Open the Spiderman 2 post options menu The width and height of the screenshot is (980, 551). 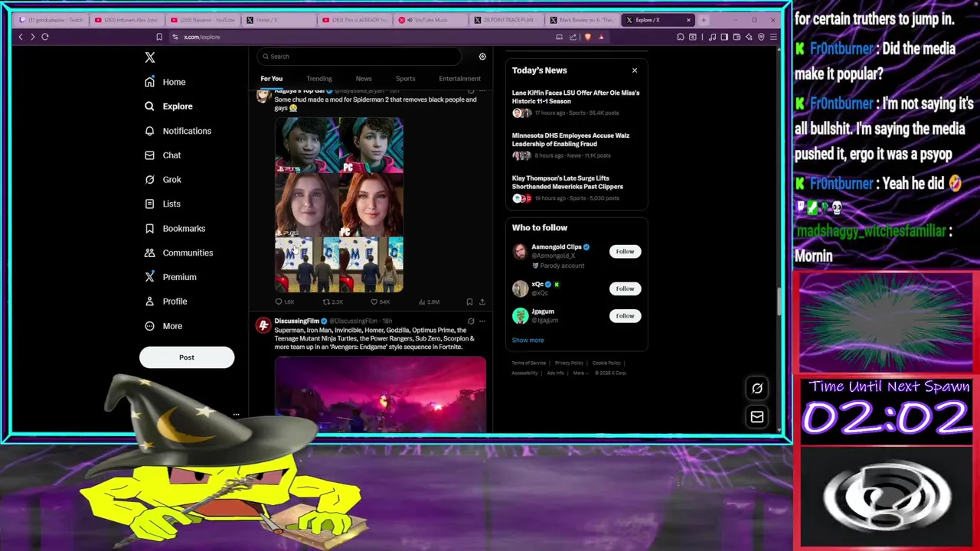482,91
